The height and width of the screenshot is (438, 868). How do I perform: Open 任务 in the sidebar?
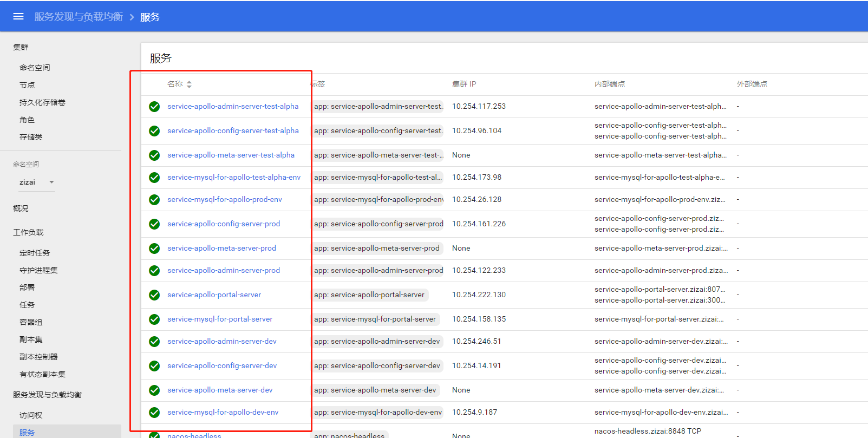pyautogui.click(x=27, y=305)
